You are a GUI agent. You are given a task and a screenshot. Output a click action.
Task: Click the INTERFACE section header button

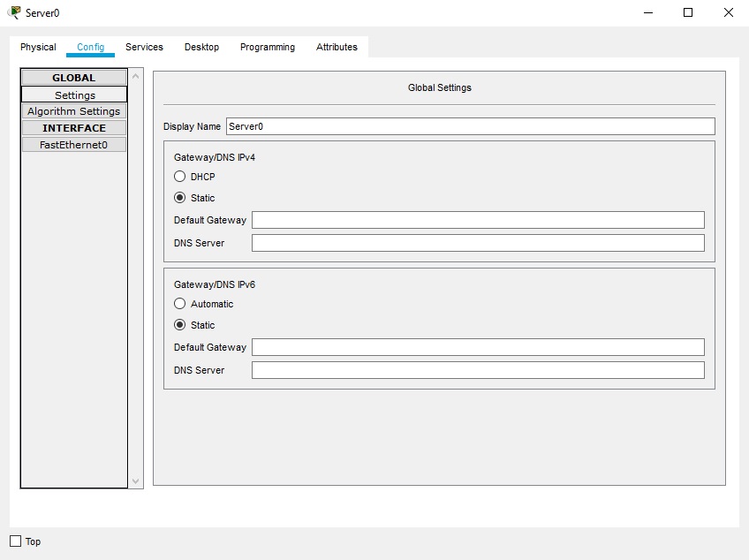[x=74, y=128]
